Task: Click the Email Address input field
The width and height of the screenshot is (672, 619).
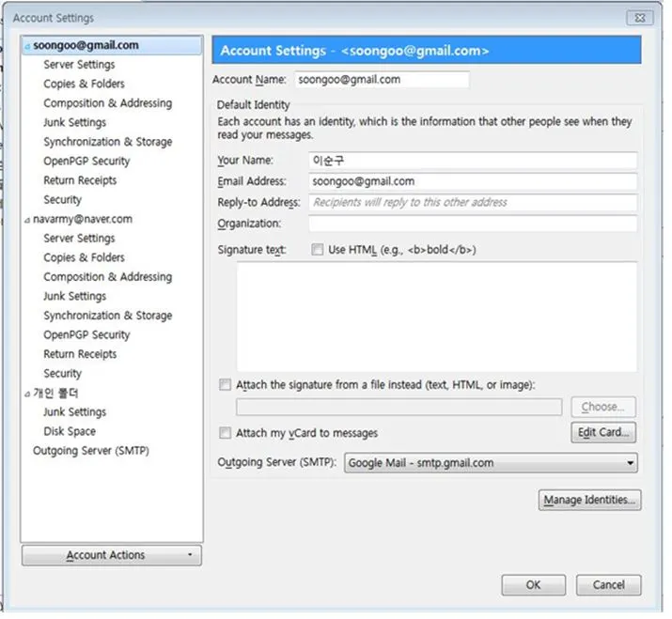Action: (473, 181)
